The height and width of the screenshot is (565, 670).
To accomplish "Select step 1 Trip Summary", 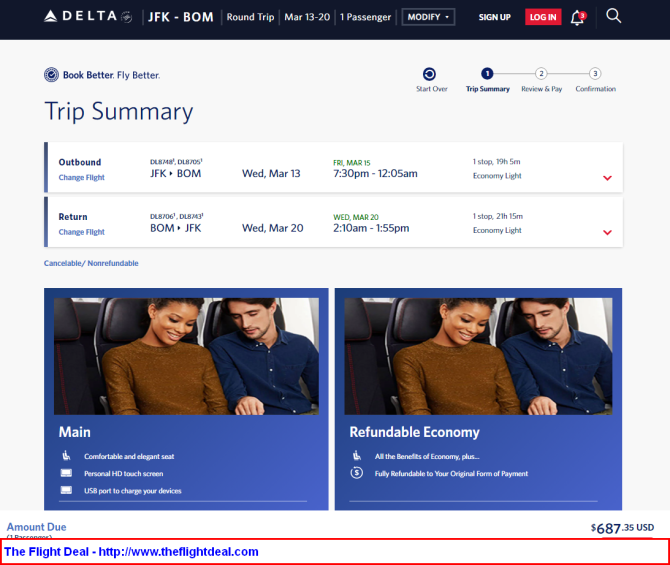I will tap(487, 74).
